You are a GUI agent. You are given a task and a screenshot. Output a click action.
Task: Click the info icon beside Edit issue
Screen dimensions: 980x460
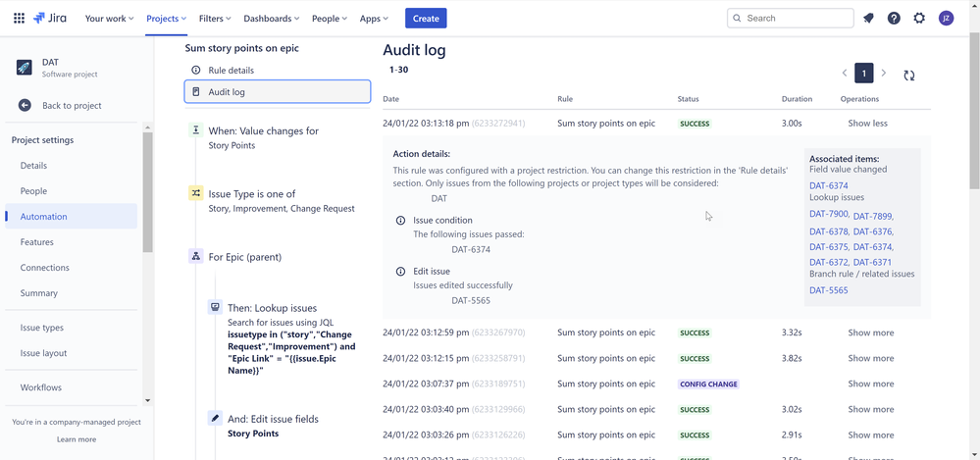(x=400, y=272)
